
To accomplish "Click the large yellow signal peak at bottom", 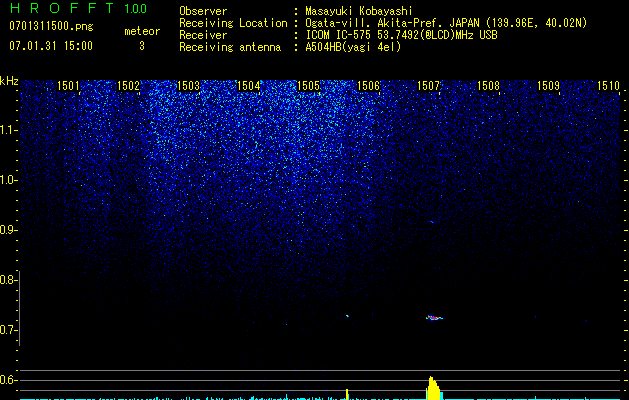I will (433, 388).
